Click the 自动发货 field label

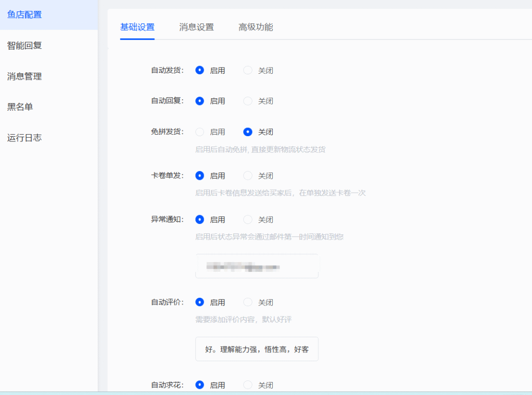point(167,70)
